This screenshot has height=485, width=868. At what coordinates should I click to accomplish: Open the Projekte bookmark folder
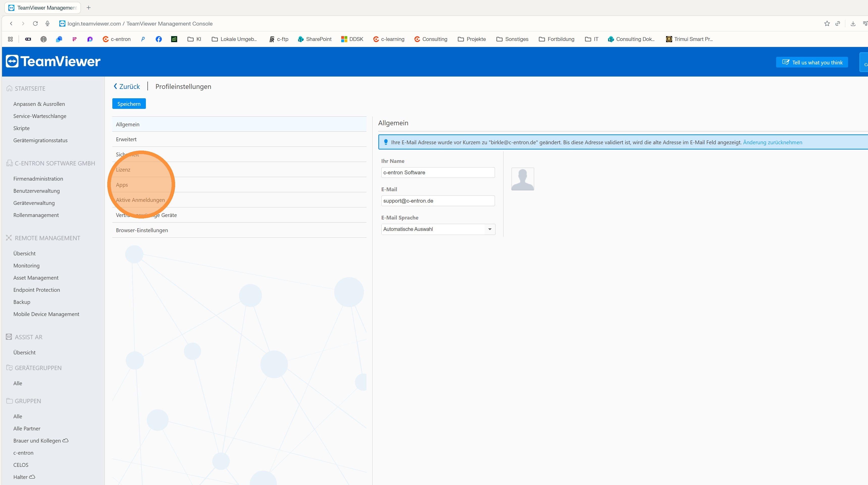(x=472, y=39)
